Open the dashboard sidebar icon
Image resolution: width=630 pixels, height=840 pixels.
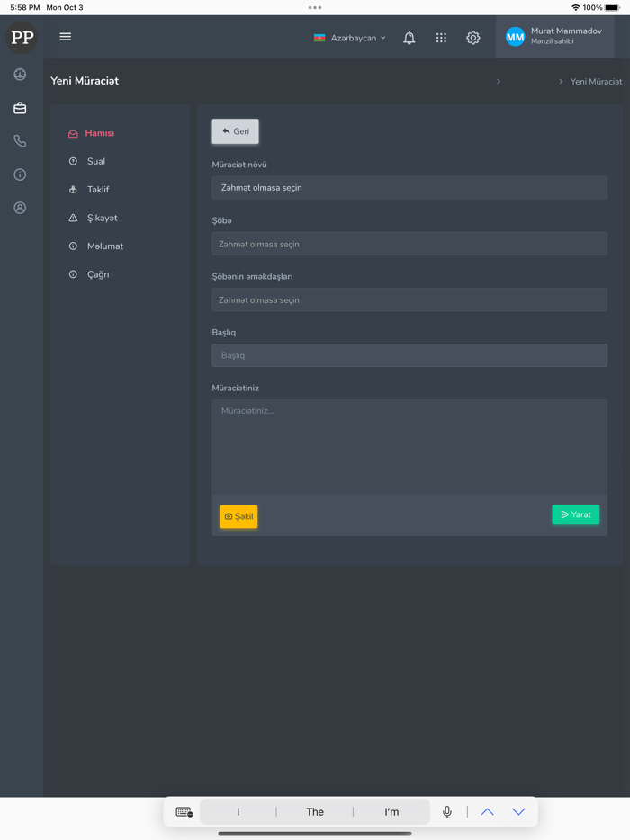point(20,75)
